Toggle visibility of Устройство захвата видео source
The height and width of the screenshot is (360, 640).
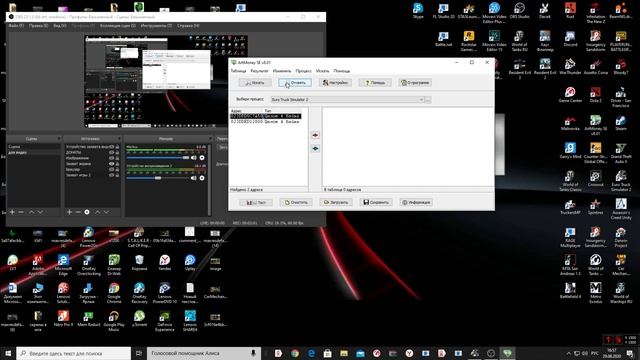pyautogui.click(x=111, y=147)
